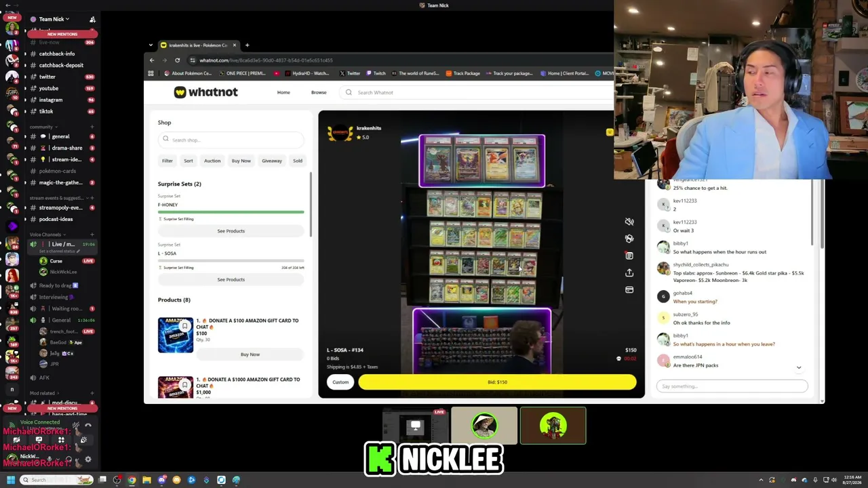The image size is (868, 488).
Task: Open the Track Package bookmark
Action: click(462, 73)
